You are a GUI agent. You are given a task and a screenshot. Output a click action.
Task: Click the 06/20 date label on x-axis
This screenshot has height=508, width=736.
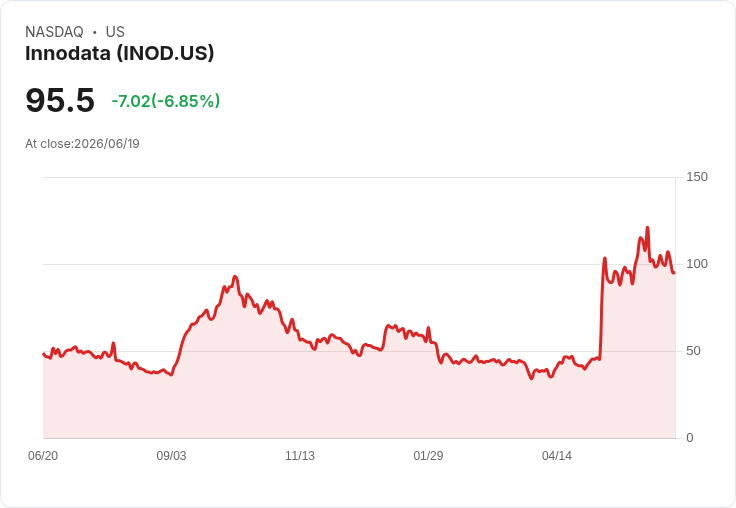point(43,455)
